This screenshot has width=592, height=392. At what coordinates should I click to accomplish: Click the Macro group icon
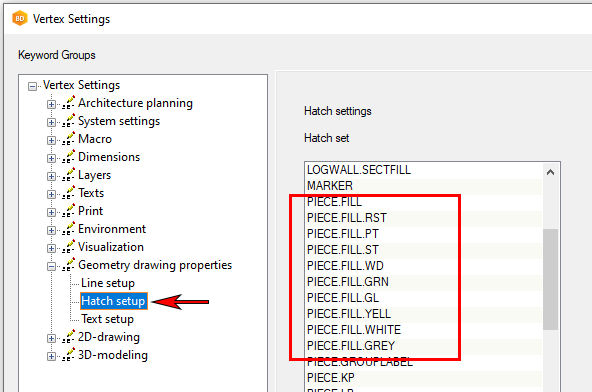(68, 139)
